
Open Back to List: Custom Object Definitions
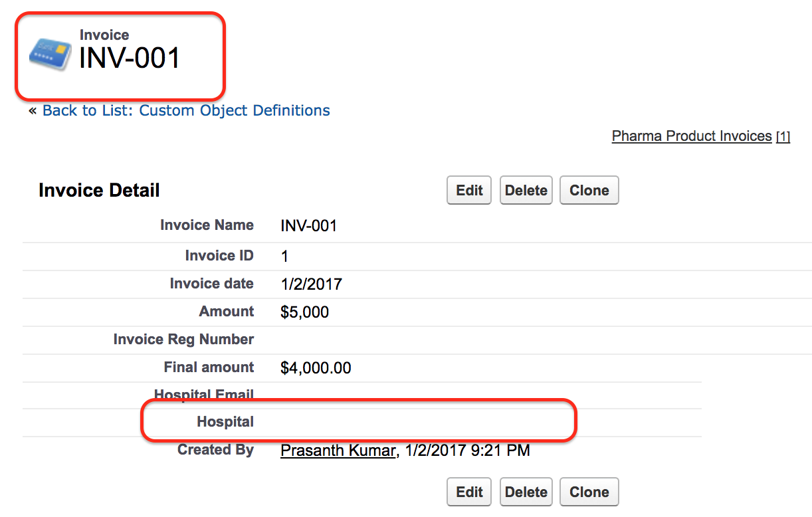tap(186, 110)
